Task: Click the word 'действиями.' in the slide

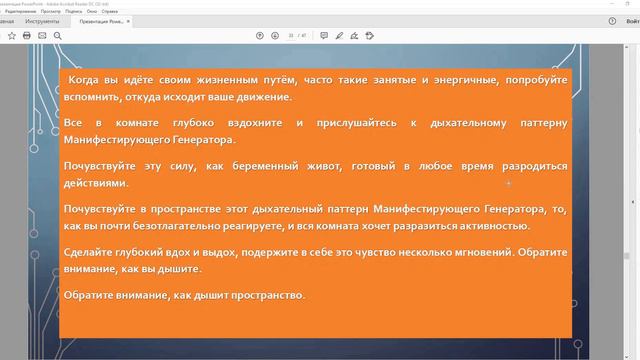Action: point(96,183)
